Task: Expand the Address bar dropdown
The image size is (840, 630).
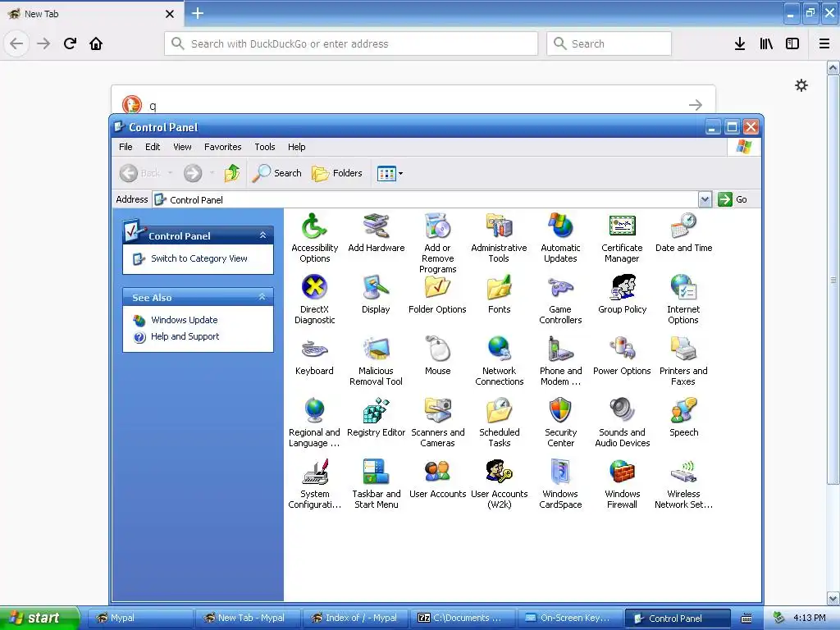Action: pos(705,199)
